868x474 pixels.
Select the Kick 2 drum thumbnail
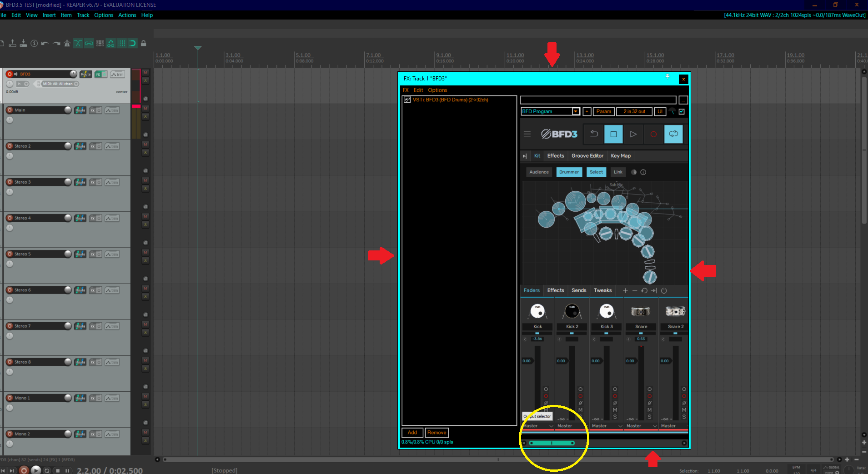tap(572, 311)
